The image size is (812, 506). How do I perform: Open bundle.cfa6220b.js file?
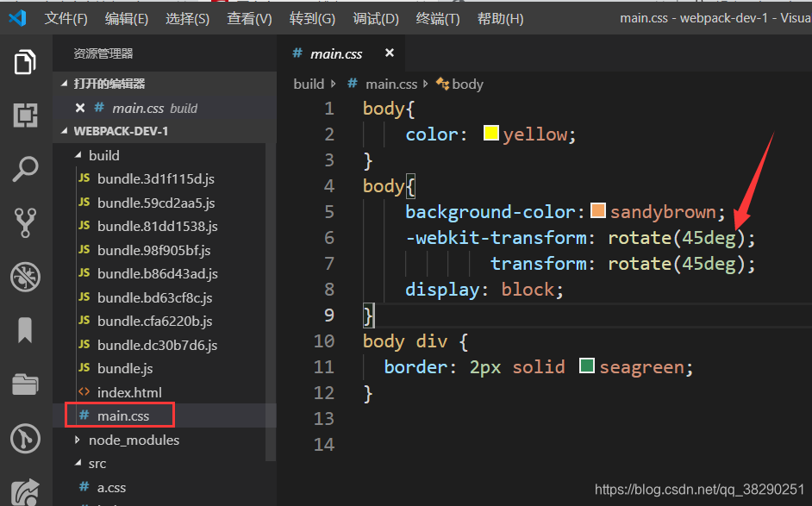(x=155, y=322)
